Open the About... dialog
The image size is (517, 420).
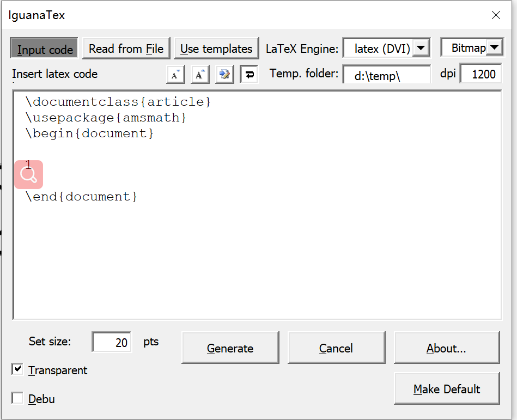447,348
